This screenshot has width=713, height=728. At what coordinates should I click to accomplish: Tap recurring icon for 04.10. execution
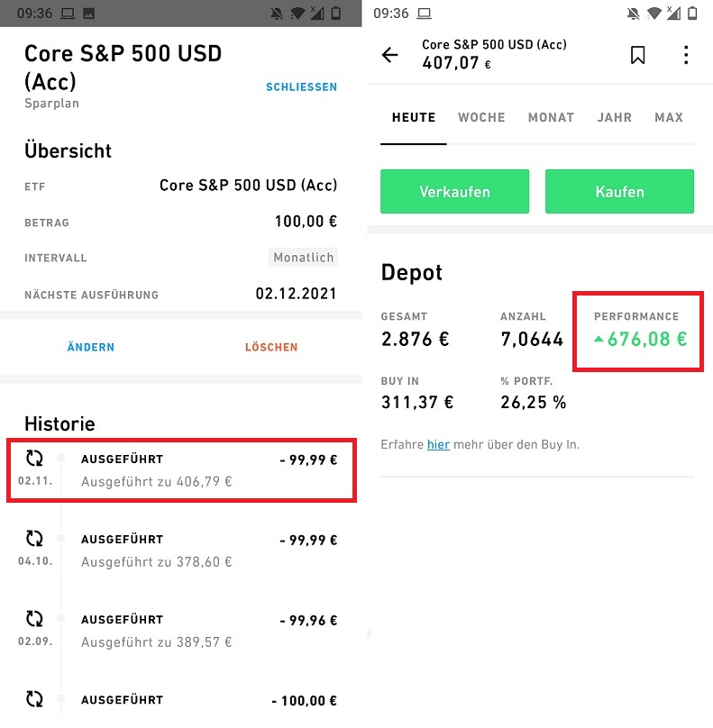tap(34, 539)
